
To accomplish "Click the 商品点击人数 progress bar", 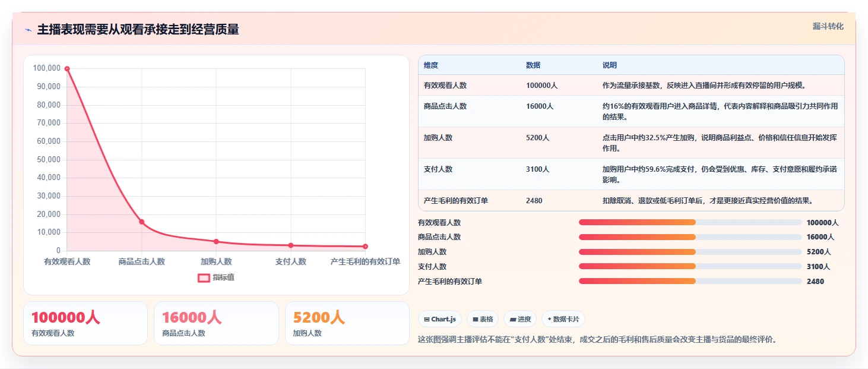I will pyautogui.click(x=690, y=237).
